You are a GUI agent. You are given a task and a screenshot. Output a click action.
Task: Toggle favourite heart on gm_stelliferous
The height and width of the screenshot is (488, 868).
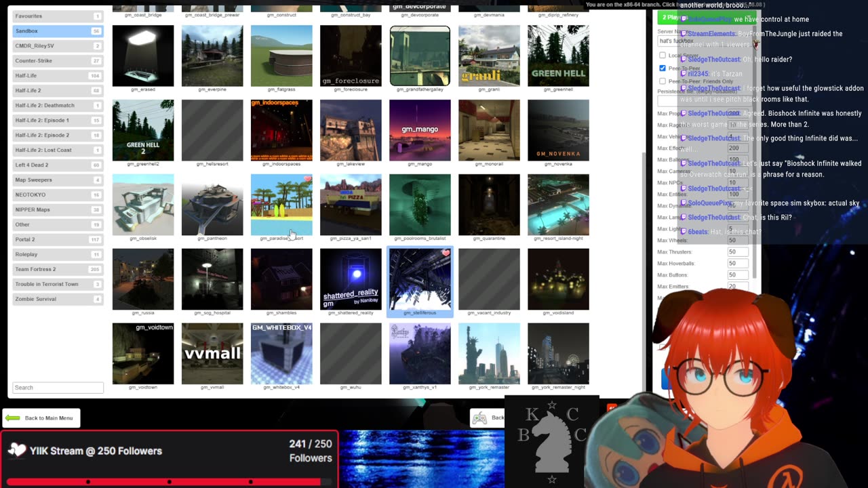446,253
